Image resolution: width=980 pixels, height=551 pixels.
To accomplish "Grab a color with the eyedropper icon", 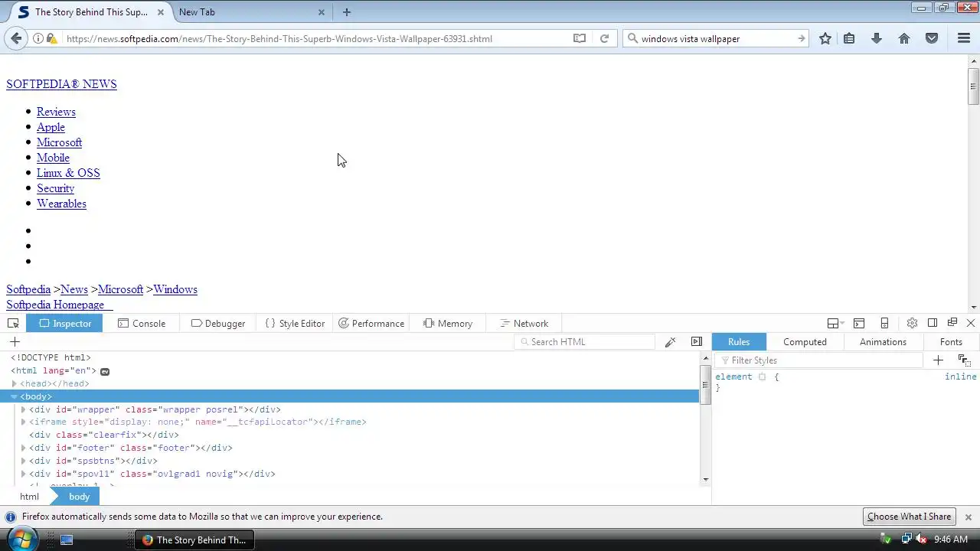I will [x=671, y=341].
